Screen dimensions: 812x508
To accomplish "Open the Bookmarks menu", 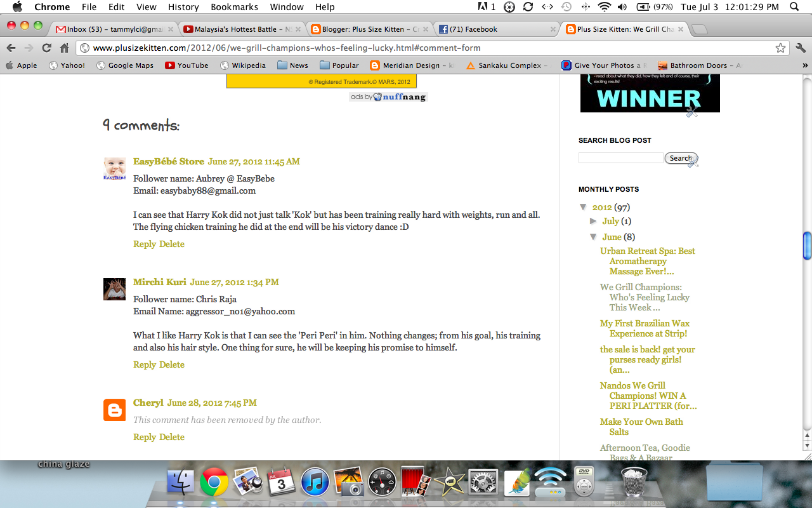I will coord(234,7).
